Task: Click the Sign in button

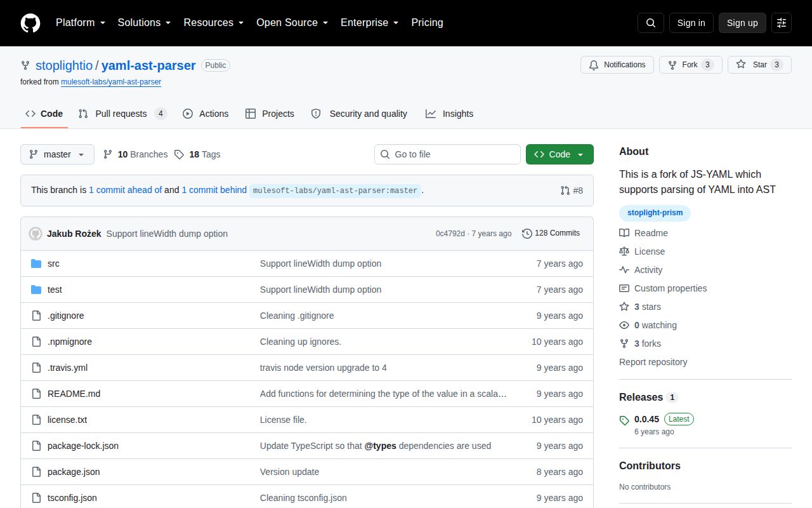Action: point(691,23)
